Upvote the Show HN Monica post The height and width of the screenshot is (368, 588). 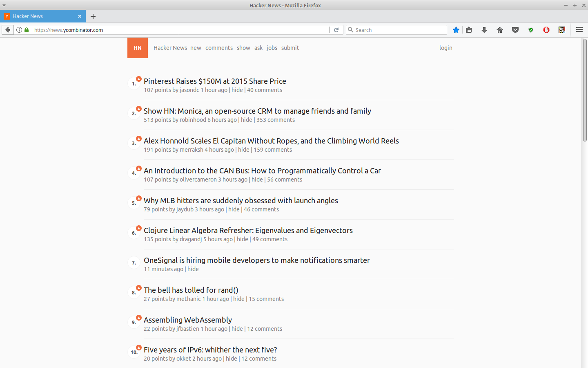[139, 108]
